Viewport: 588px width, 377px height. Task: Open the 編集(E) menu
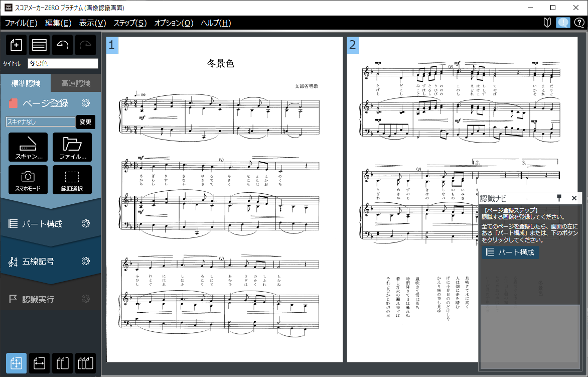[x=58, y=23]
